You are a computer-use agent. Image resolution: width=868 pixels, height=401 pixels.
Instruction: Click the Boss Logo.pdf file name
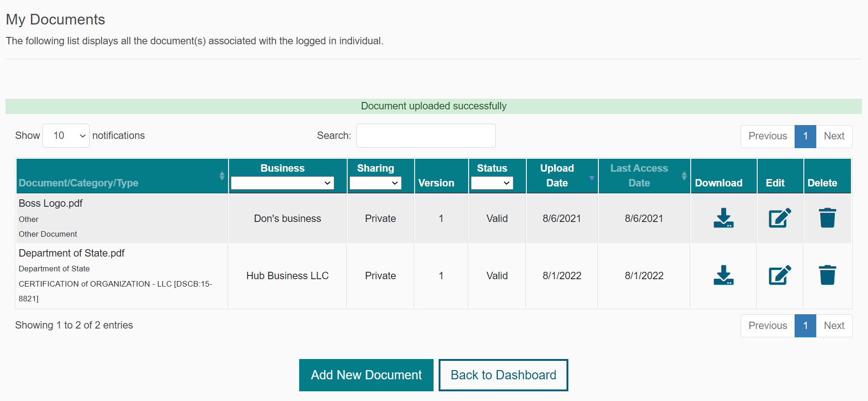[x=50, y=203]
